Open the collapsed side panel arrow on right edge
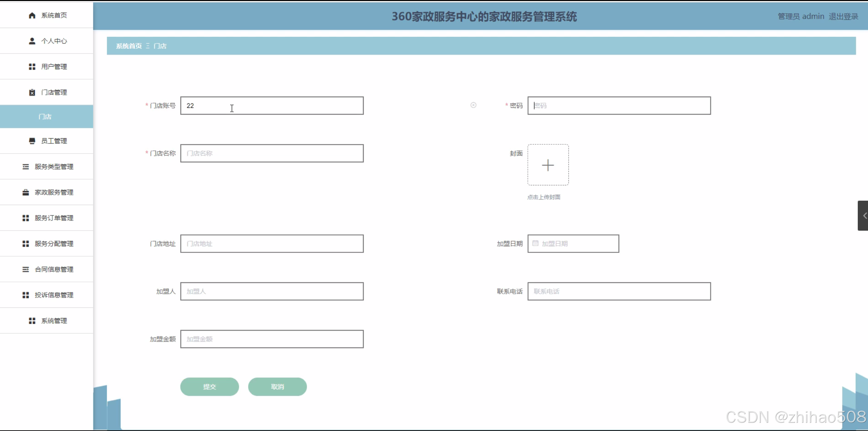This screenshot has height=431, width=868. (x=864, y=216)
